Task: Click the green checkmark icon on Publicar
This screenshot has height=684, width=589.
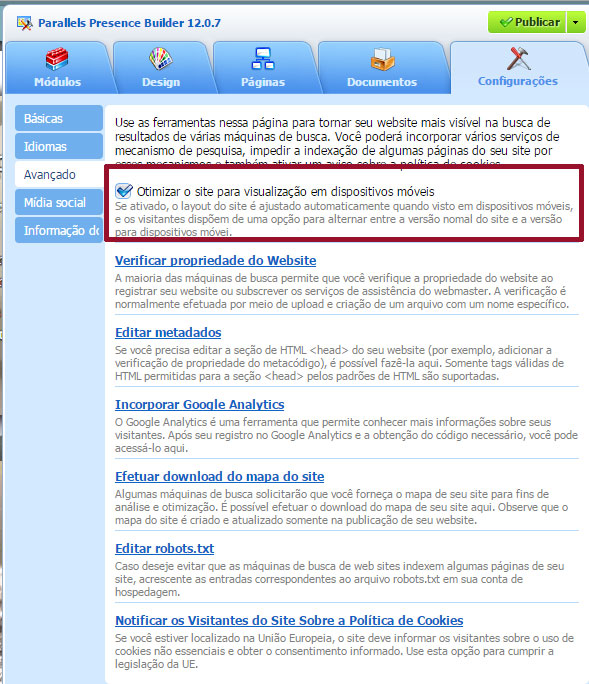Action: [x=506, y=22]
